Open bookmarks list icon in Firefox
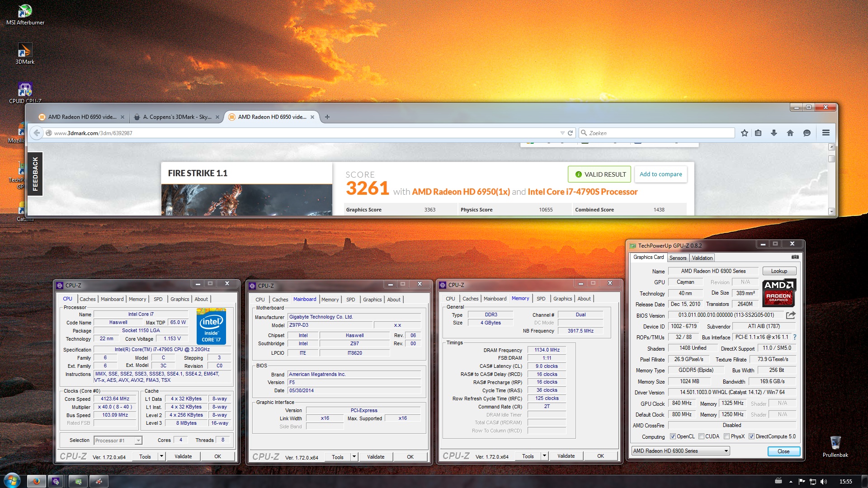This screenshot has height=488, width=868. pos(758,133)
